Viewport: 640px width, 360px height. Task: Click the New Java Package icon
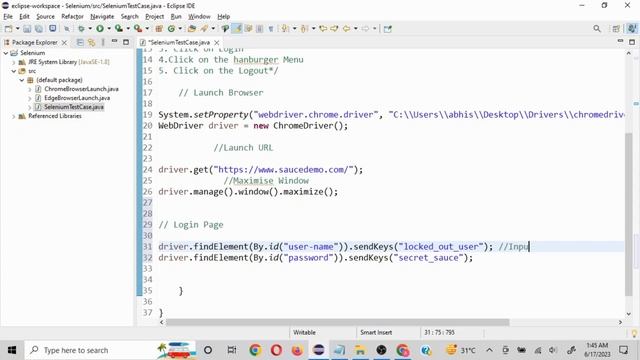pyautogui.click(x=159, y=29)
